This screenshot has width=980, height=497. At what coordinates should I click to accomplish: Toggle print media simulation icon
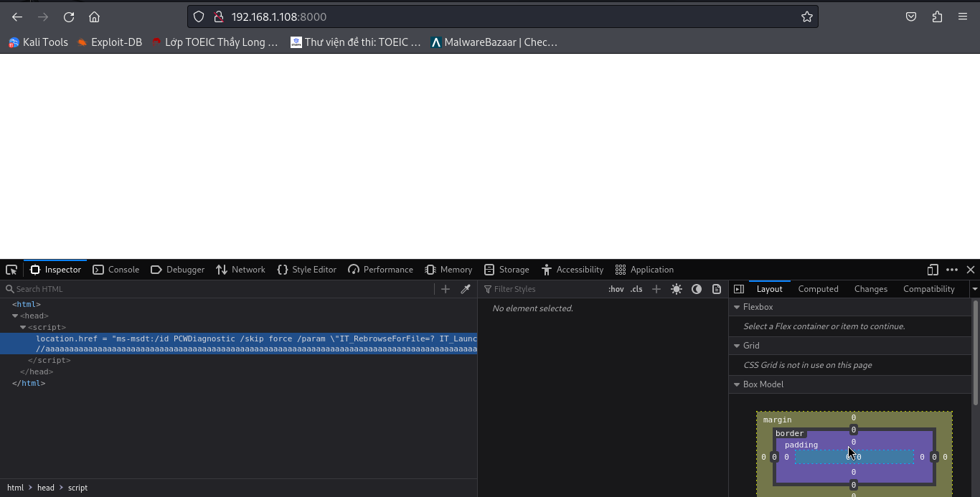[x=717, y=289]
